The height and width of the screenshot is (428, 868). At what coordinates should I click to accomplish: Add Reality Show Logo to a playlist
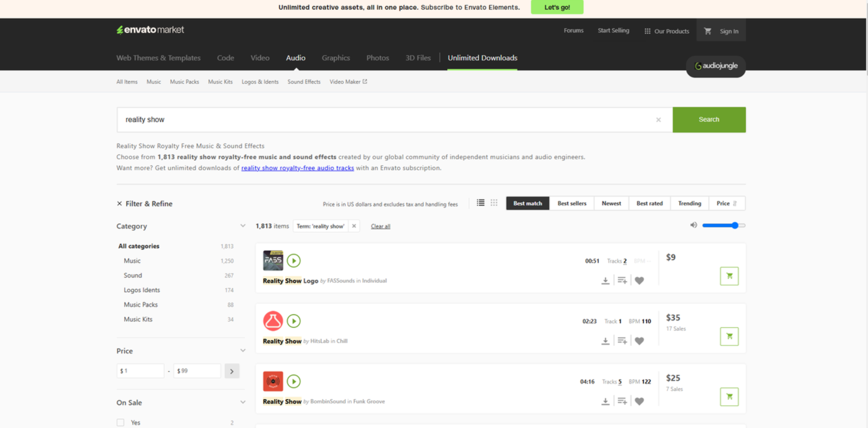click(x=622, y=280)
